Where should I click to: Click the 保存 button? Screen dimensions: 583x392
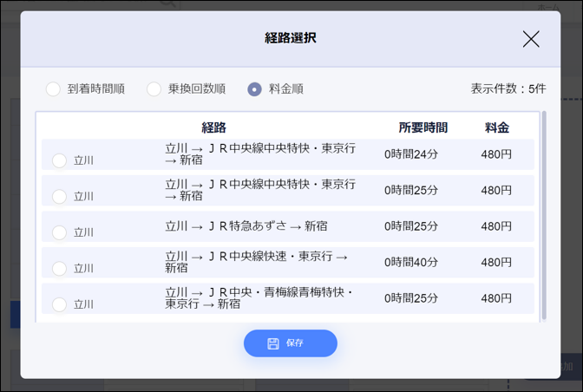coord(290,343)
